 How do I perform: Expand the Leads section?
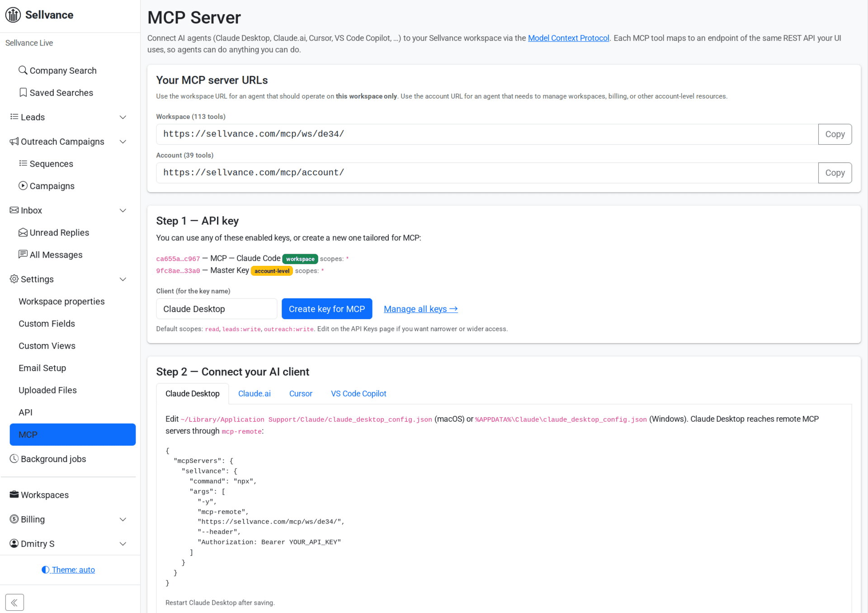(123, 117)
